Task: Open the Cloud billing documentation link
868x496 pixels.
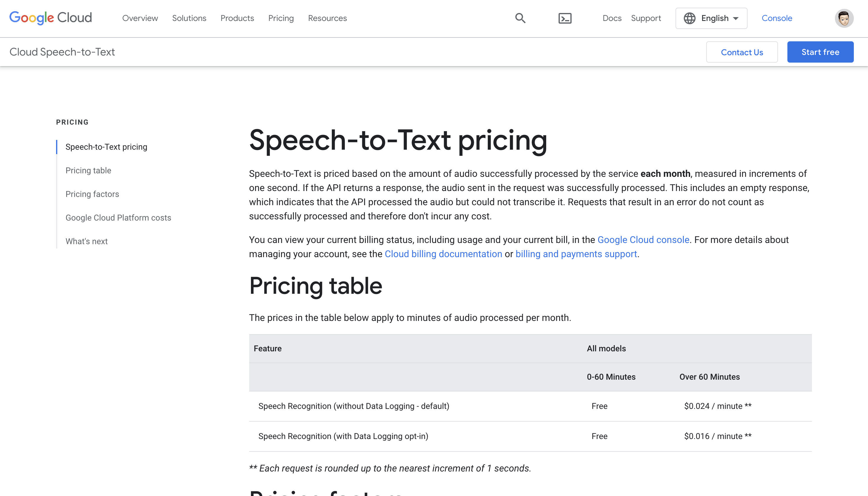Action: (x=443, y=254)
